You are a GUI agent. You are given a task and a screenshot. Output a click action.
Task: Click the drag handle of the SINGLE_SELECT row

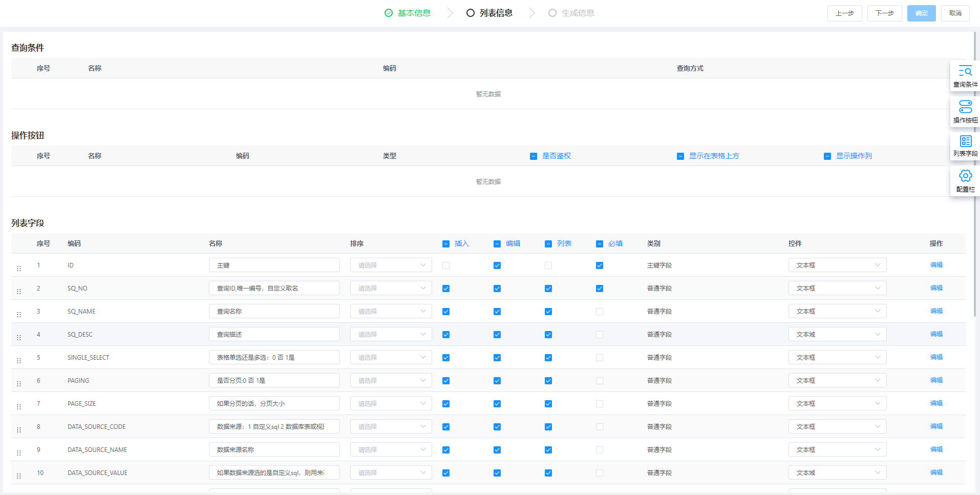coord(19,360)
